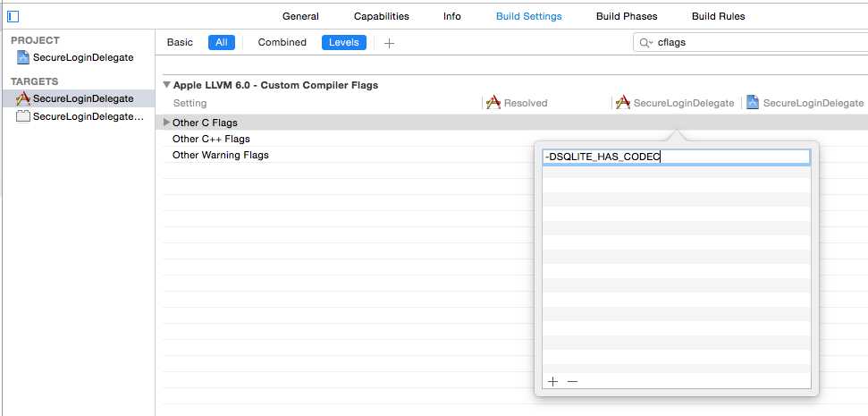Click the test bundle icon in sidebar
Viewport: 868px width, 416px height.
pyautogui.click(x=22, y=116)
